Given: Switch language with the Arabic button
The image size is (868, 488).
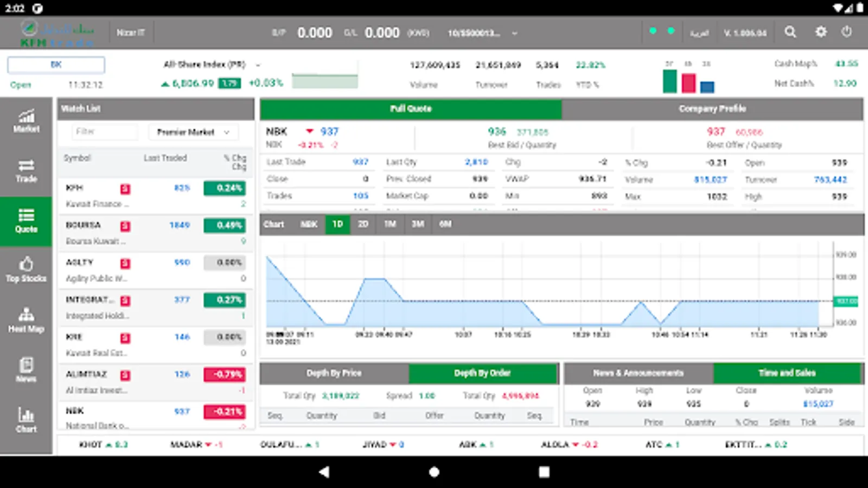Looking at the screenshot, I should tap(699, 33).
